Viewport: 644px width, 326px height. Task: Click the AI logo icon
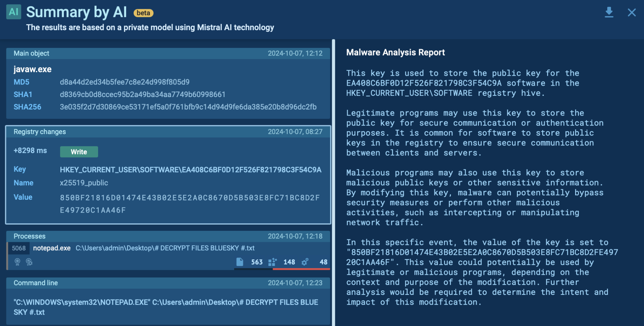point(14,12)
